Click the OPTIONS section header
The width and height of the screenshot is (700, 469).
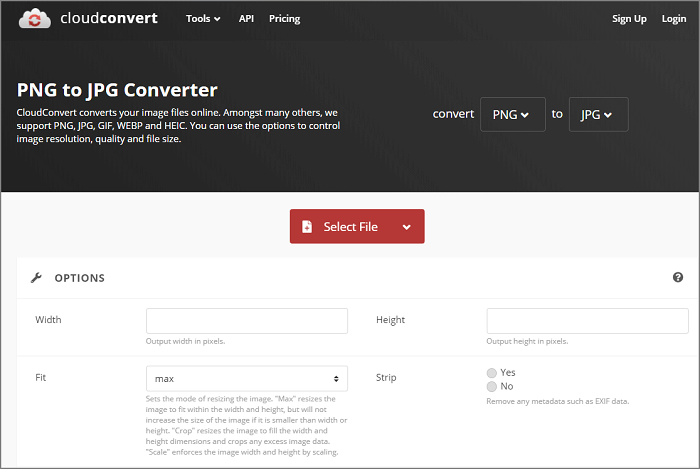[79, 278]
